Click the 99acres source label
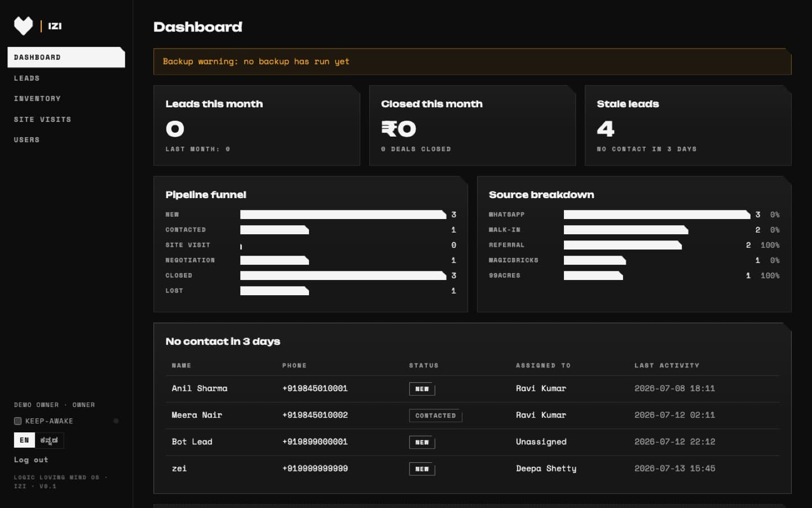 pyautogui.click(x=505, y=275)
